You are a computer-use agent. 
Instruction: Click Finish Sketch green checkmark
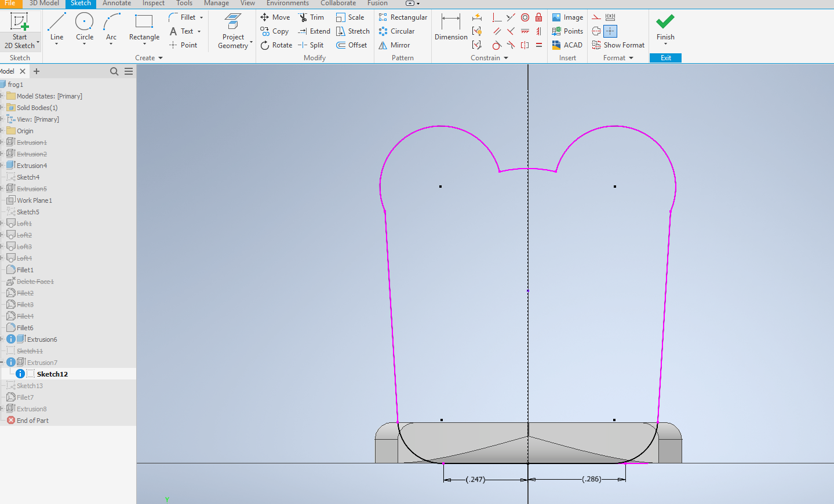click(x=665, y=22)
